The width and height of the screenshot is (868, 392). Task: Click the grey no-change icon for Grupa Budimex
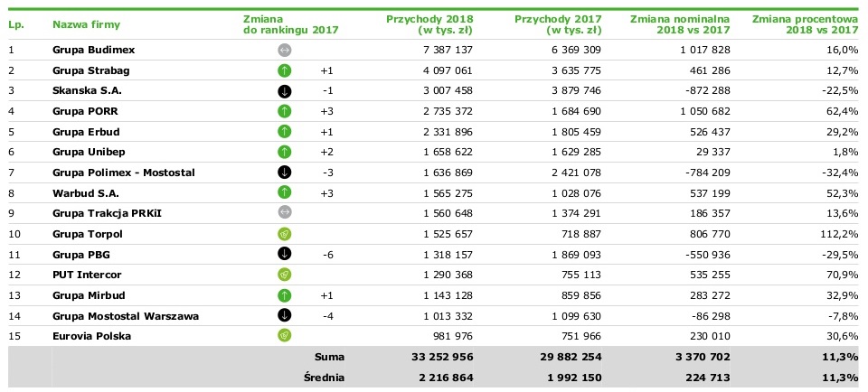[x=284, y=50]
